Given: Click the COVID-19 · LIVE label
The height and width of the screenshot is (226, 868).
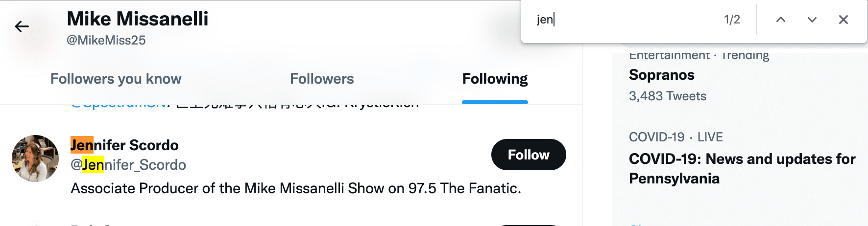Looking at the screenshot, I should click(676, 137).
